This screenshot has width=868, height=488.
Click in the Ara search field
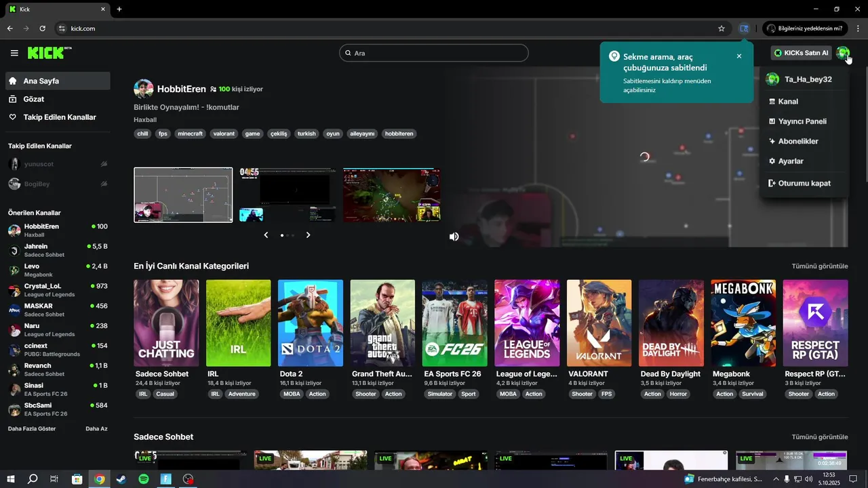coord(434,53)
